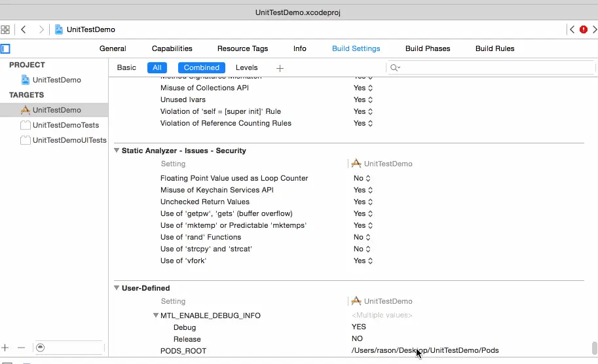Click the UnitTestDemo app target icon in sidebar
This screenshot has height=364, width=598.
point(25,110)
